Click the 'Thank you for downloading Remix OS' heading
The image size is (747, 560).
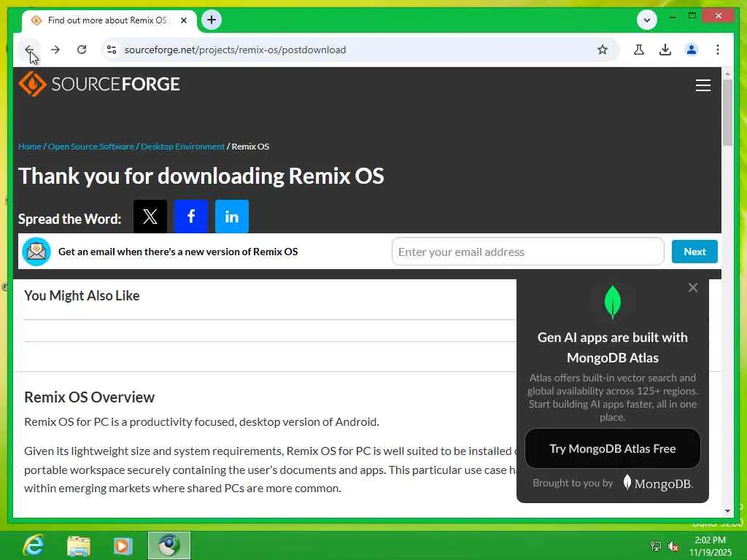click(x=201, y=176)
